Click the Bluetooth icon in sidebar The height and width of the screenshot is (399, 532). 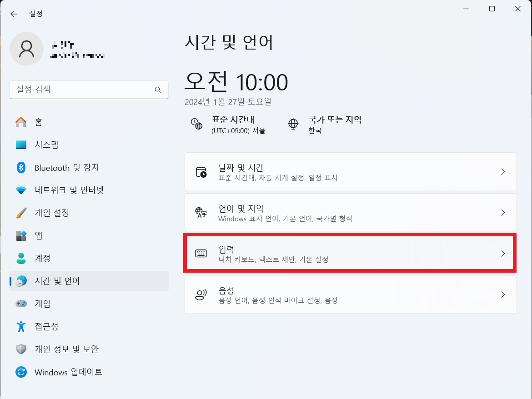(x=21, y=168)
